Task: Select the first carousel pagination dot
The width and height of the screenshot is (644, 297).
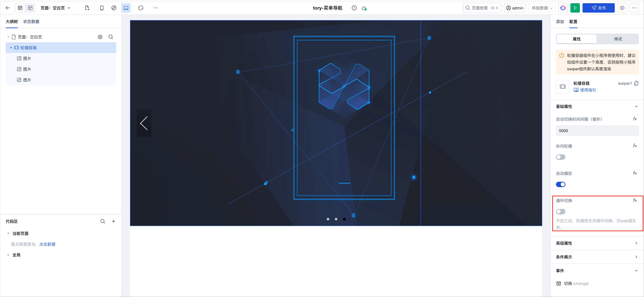Action: point(328,219)
